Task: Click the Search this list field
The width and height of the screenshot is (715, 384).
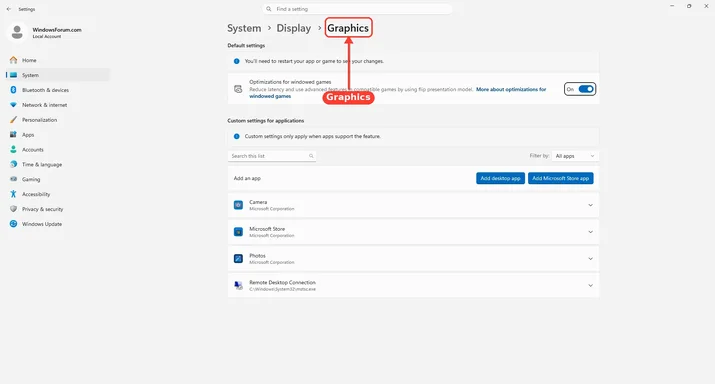Action: 272,156
